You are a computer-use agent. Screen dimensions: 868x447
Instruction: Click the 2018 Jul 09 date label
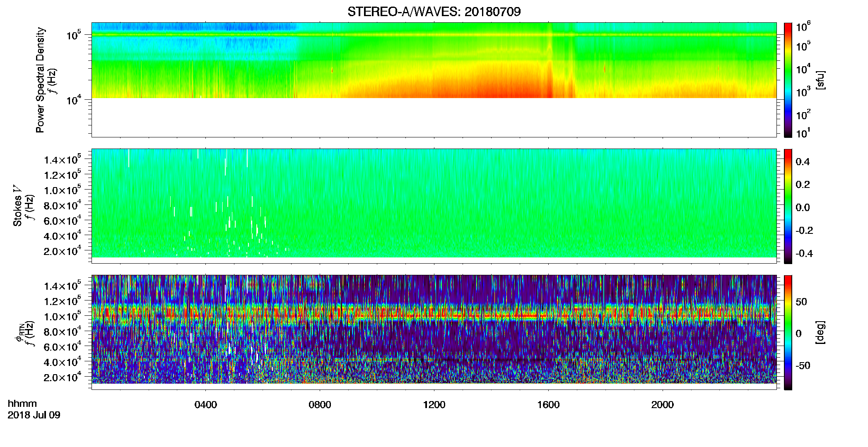click(34, 415)
